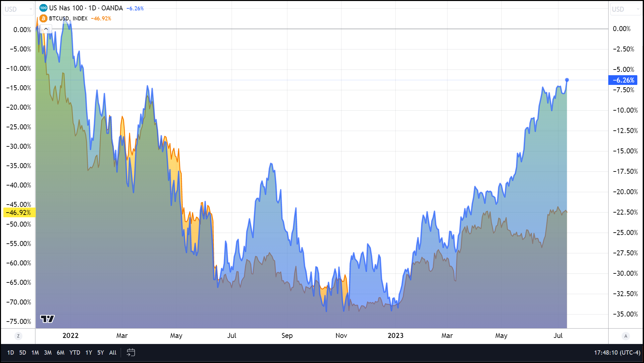Toggle auto scale with the A button
The width and height of the screenshot is (644, 363).
pos(626,336)
